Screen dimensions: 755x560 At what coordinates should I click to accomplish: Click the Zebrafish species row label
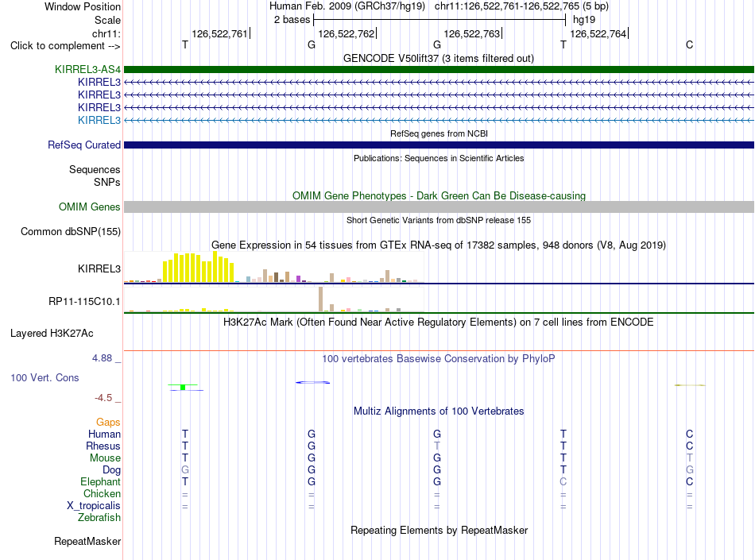(x=99, y=518)
